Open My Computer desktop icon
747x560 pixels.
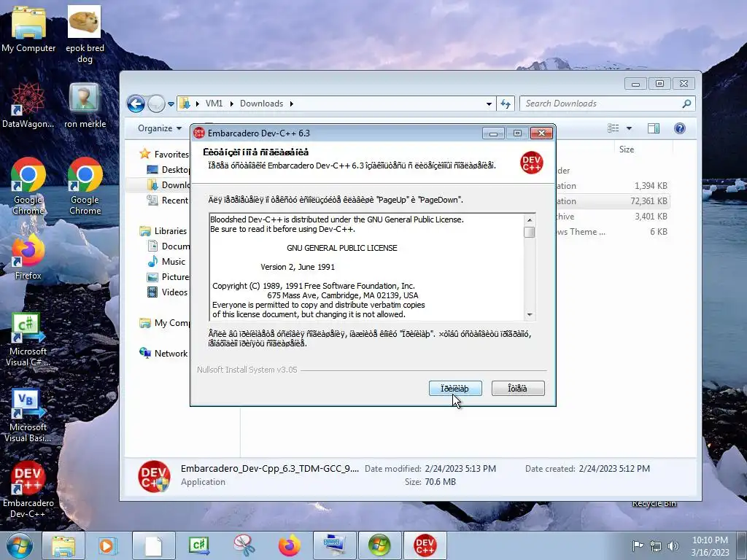(28, 28)
